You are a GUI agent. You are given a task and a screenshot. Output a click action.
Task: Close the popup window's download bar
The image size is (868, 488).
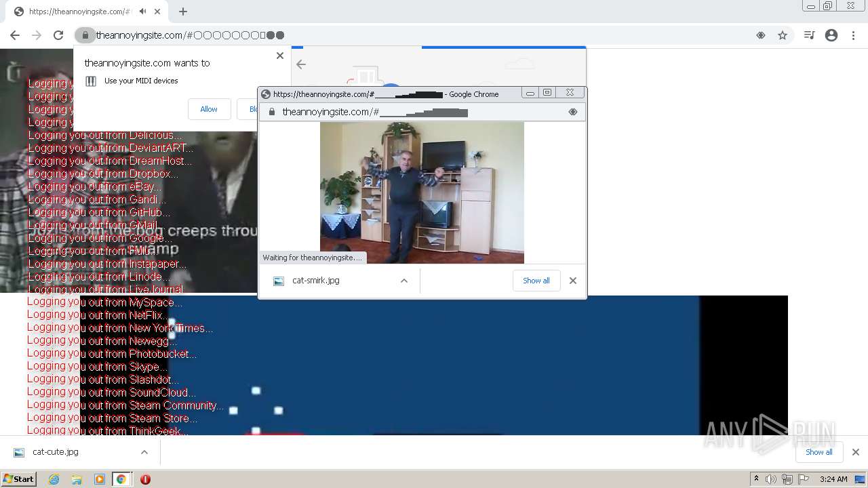coord(573,281)
